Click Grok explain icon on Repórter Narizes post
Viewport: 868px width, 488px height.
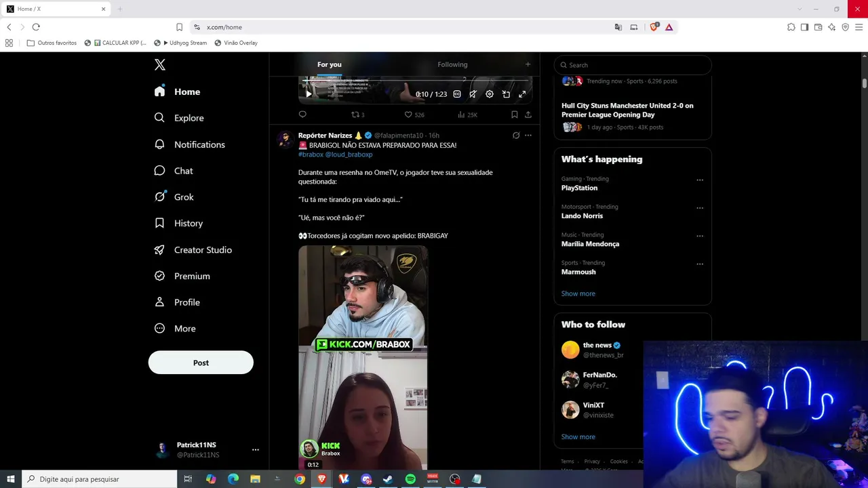coord(516,136)
